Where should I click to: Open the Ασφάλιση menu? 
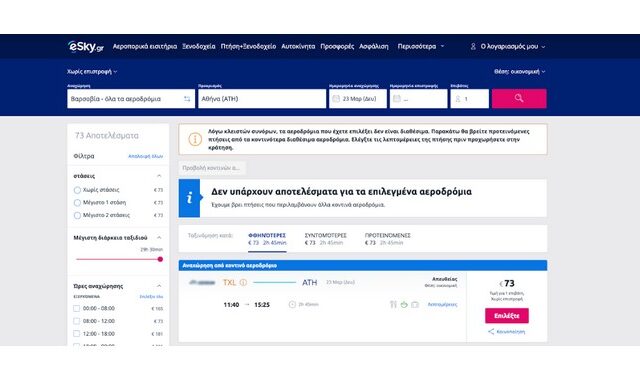pos(374,47)
